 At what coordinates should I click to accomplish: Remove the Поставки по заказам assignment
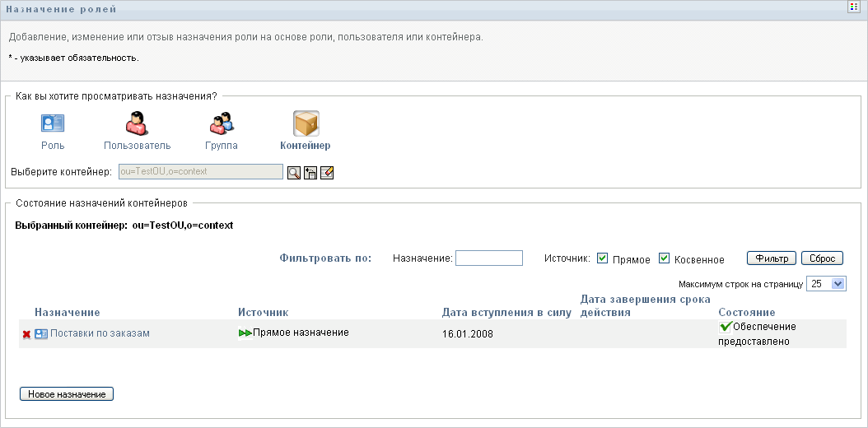tap(26, 334)
